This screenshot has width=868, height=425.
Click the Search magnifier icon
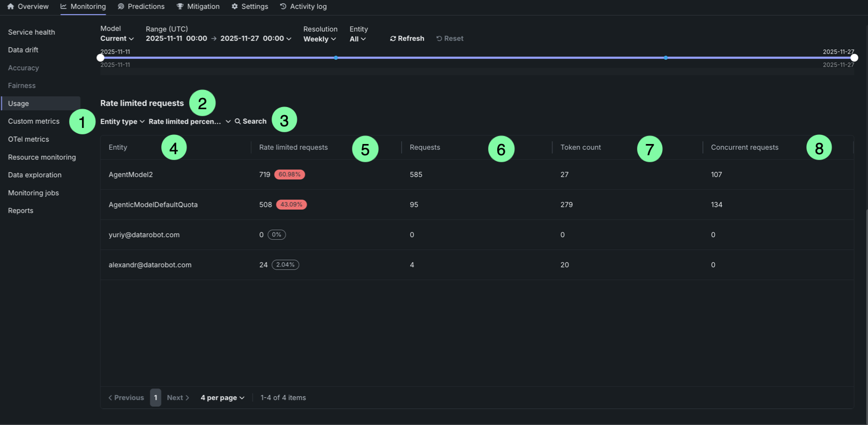click(x=238, y=122)
